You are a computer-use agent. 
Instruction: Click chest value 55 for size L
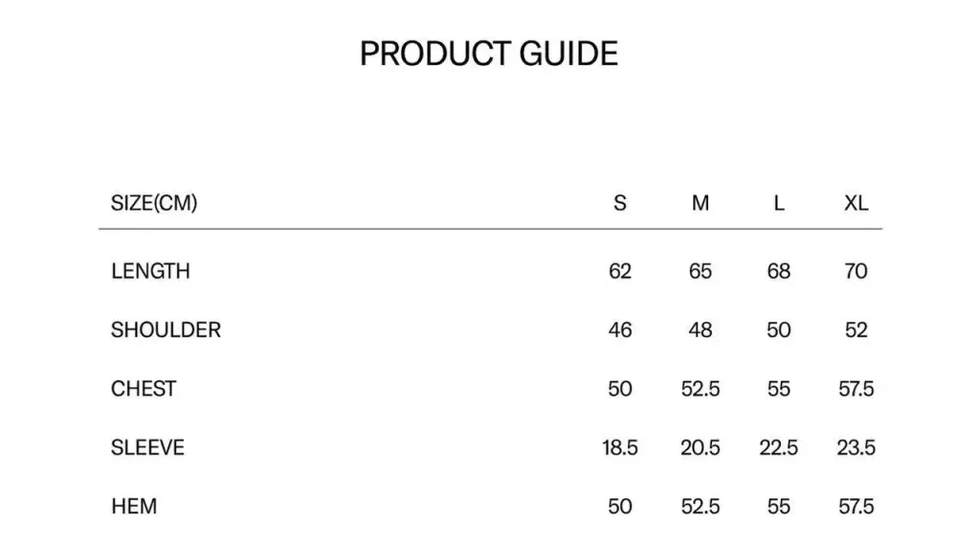coord(779,389)
